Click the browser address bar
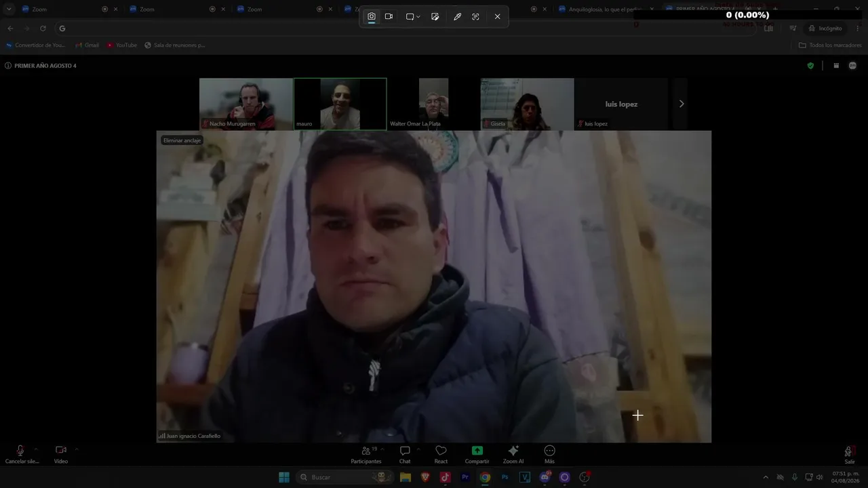This screenshot has height=488, width=868. pyautogui.click(x=407, y=28)
